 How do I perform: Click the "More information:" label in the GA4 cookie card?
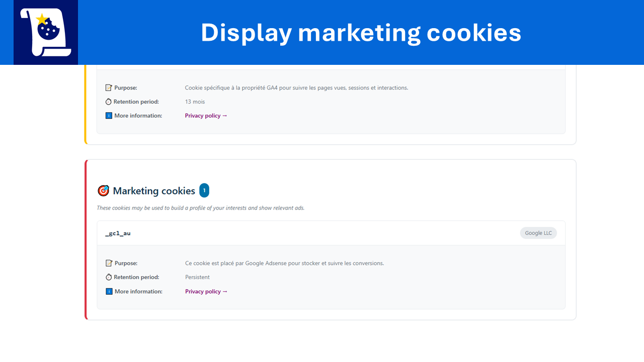point(138,116)
